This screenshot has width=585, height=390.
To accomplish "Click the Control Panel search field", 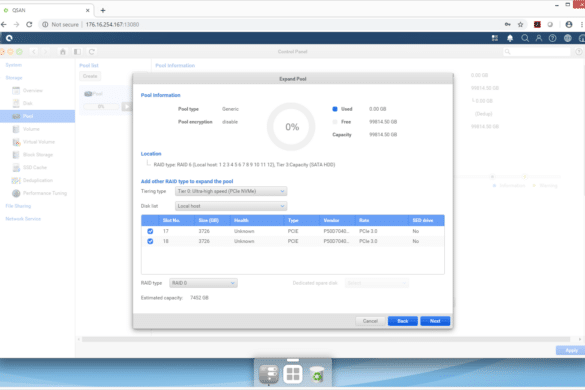I will (537, 52).
